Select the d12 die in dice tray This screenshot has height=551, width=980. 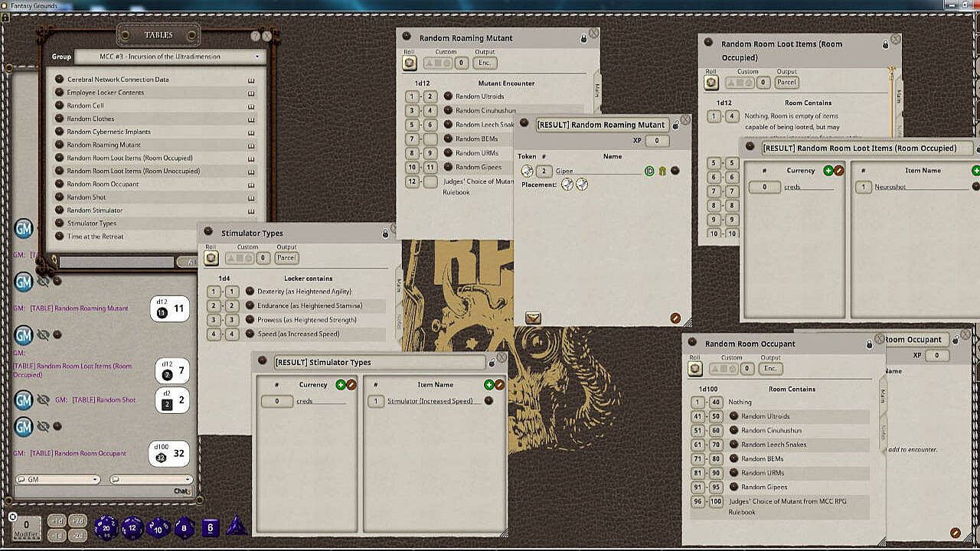pyautogui.click(x=132, y=527)
